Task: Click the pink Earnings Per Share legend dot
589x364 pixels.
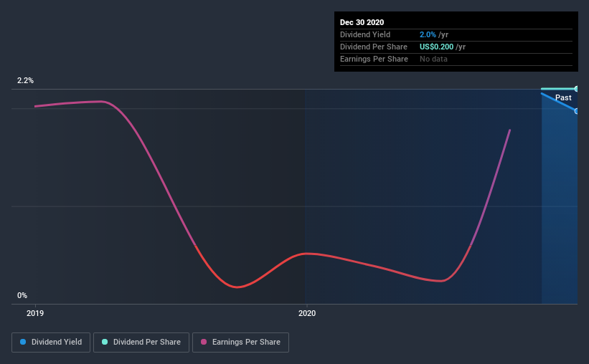Action: click(204, 342)
